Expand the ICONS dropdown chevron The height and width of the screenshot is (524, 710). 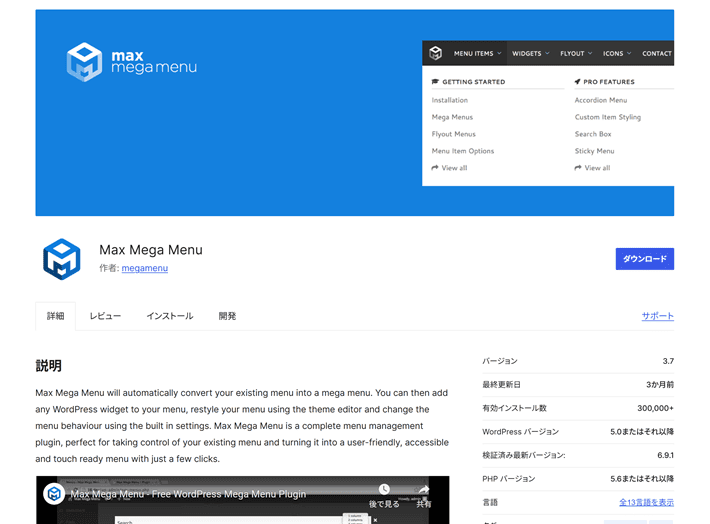coord(629,53)
